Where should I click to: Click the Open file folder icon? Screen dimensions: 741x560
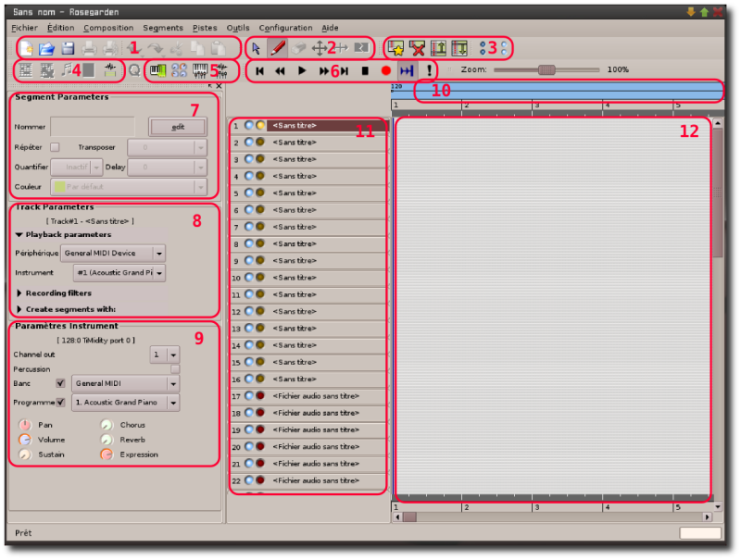(x=47, y=48)
